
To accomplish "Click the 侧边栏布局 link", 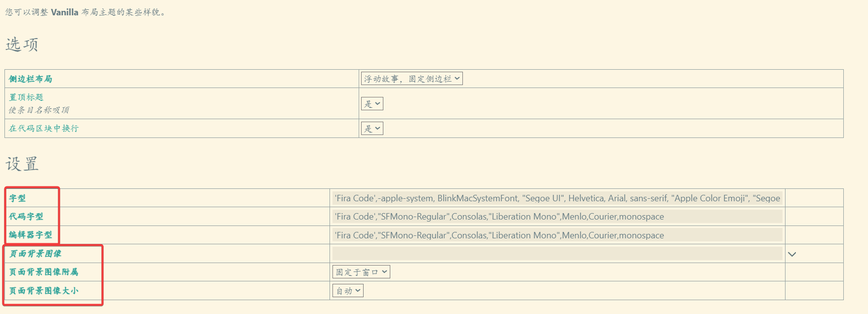I will click(31, 79).
